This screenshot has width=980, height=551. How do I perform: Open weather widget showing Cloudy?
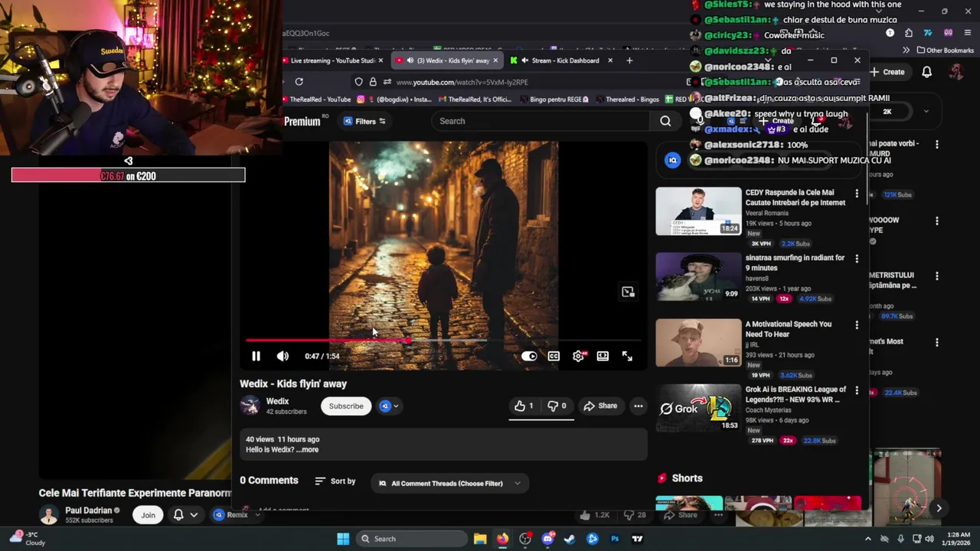pyautogui.click(x=27, y=539)
